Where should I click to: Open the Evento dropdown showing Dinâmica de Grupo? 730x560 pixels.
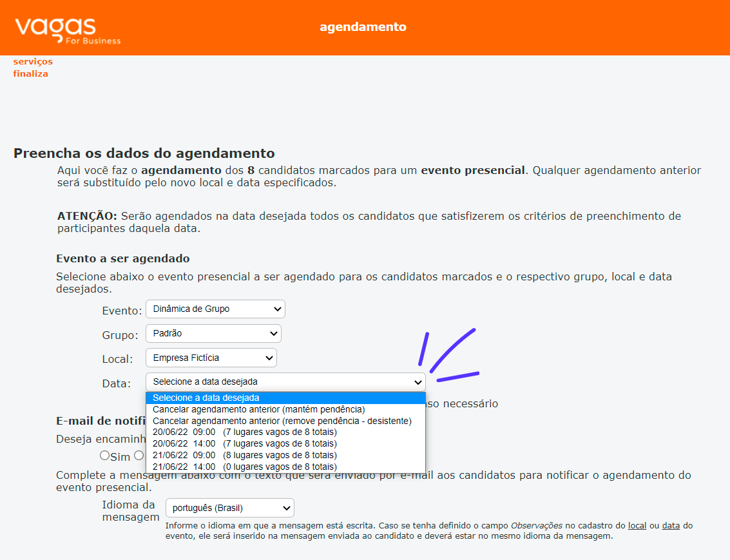215,309
